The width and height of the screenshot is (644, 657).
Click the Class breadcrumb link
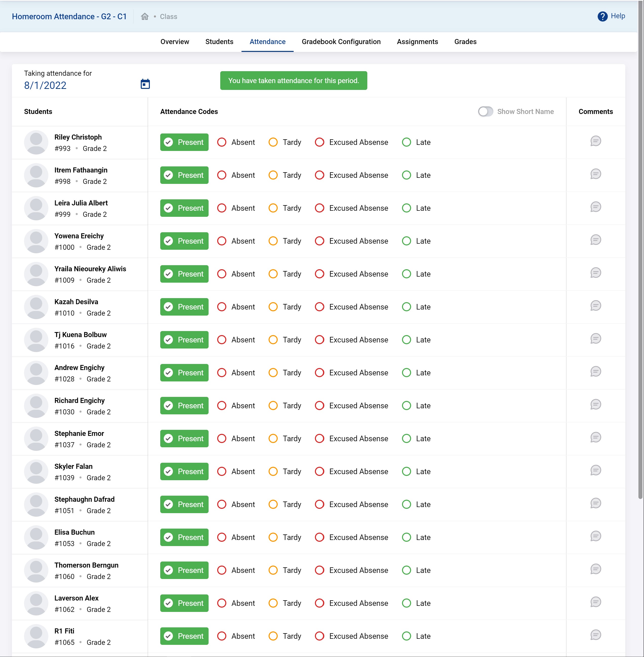pos(168,16)
